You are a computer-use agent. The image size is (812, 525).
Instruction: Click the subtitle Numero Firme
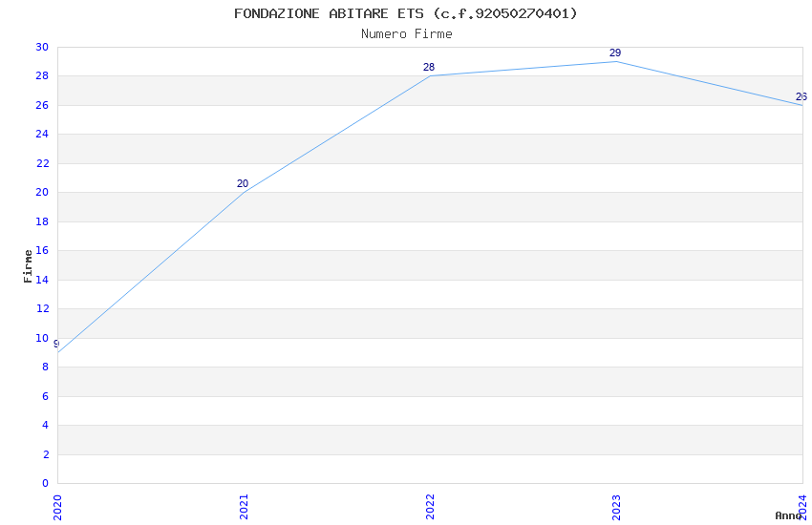click(407, 34)
